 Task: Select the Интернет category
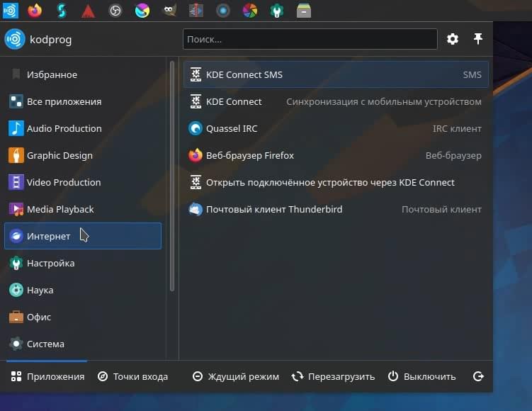pos(83,236)
